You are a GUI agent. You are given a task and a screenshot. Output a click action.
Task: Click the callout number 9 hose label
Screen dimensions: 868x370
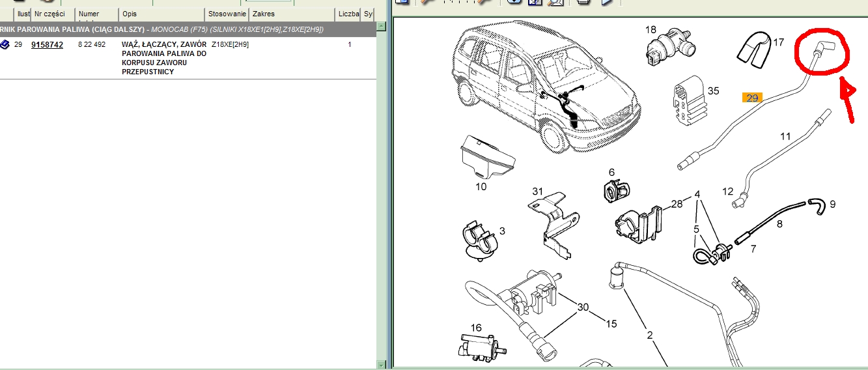pos(832,205)
